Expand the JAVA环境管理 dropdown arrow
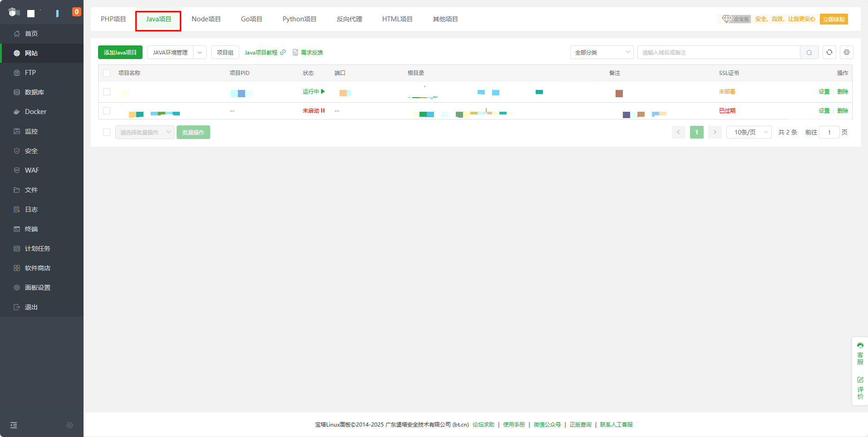868x437 pixels. click(x=200, y=52)
